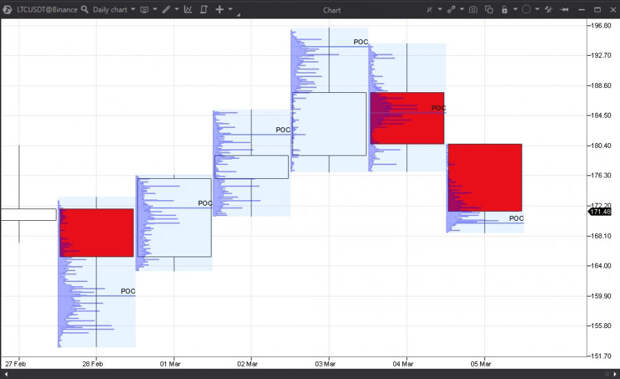Viewport: 620px width, 379px height.
Task: Click the templates page icon
Action: click(204, 9)
